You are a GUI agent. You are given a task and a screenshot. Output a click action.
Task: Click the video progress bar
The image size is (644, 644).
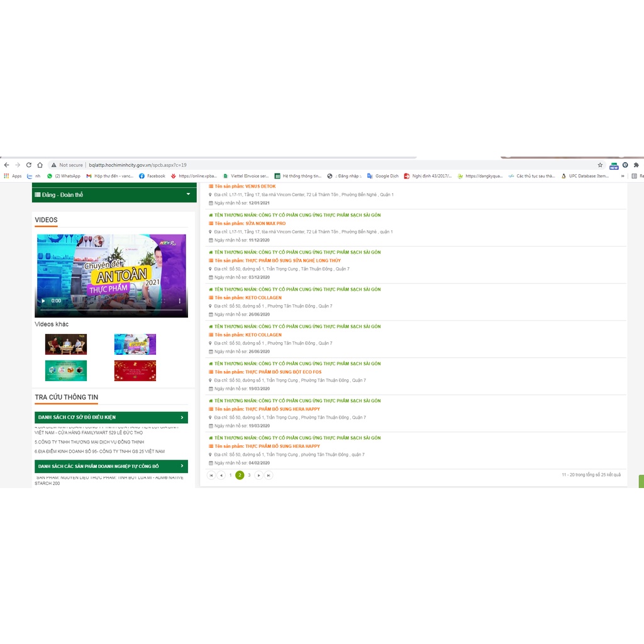(111, 309)
